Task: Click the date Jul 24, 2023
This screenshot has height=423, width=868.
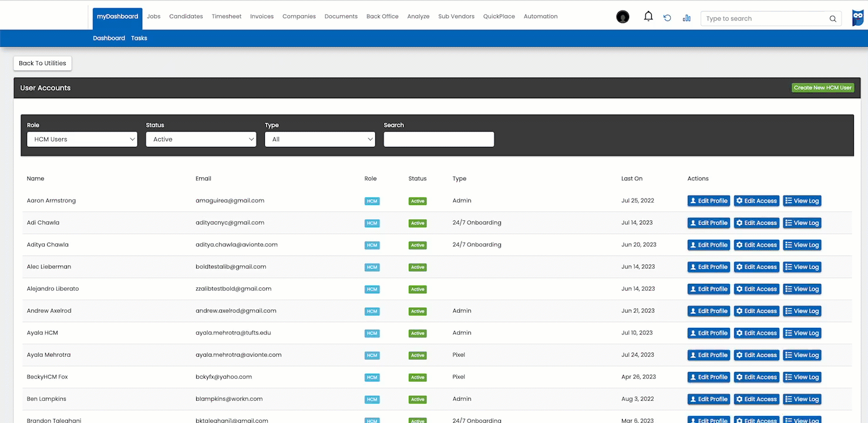Action: [x=638, y=355]
